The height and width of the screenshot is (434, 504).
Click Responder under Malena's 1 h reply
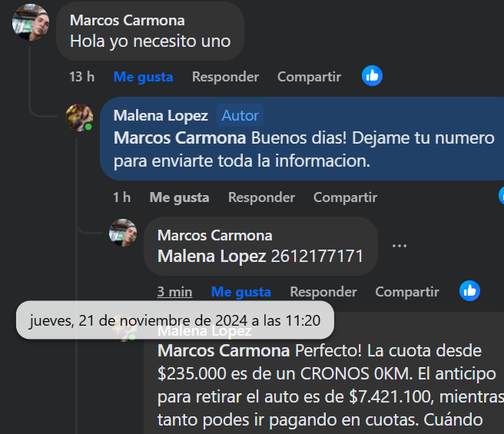(261, 197)
